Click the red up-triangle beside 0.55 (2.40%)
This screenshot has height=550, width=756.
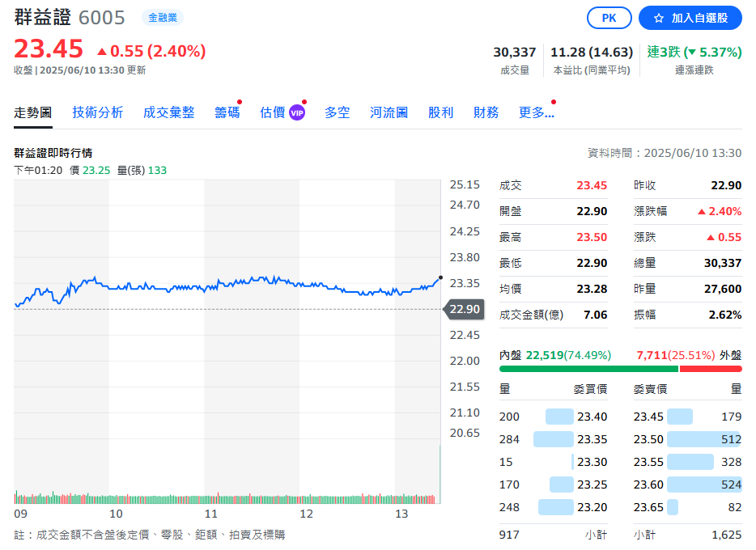coord(102,51)
